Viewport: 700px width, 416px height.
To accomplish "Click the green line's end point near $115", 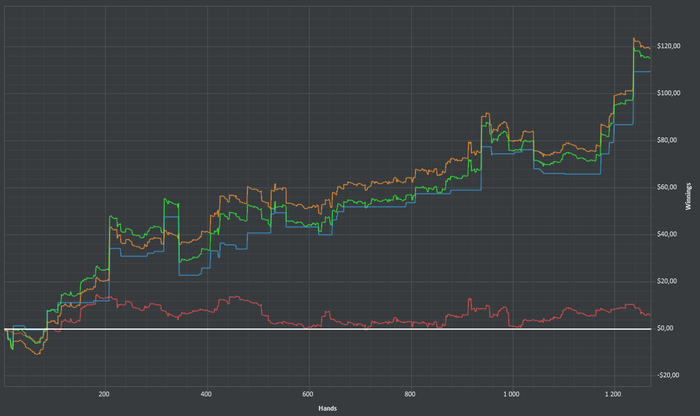I will 650,58.
